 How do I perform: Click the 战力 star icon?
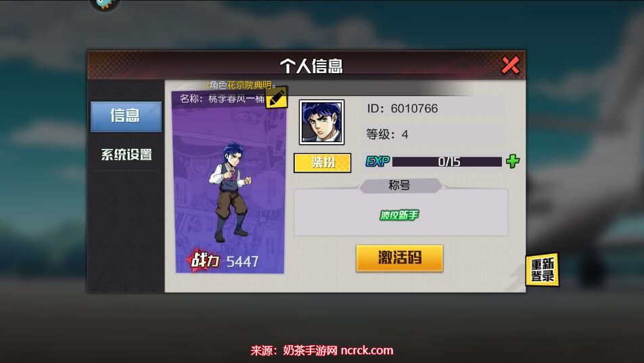[204, 260]
